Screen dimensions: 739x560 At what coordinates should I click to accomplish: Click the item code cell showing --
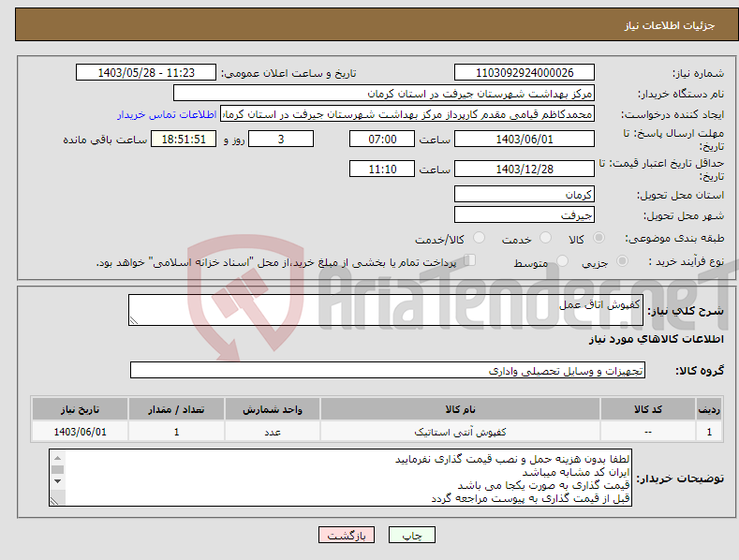point(647,432)
